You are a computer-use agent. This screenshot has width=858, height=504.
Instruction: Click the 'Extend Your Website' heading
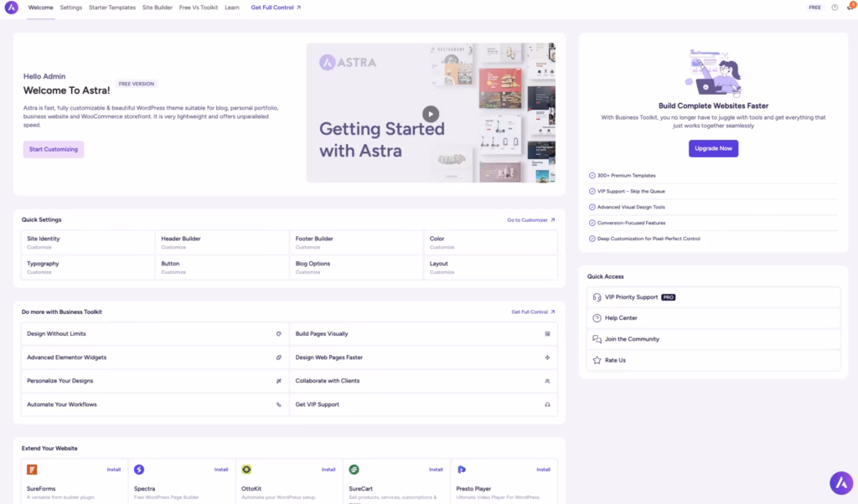49,448
